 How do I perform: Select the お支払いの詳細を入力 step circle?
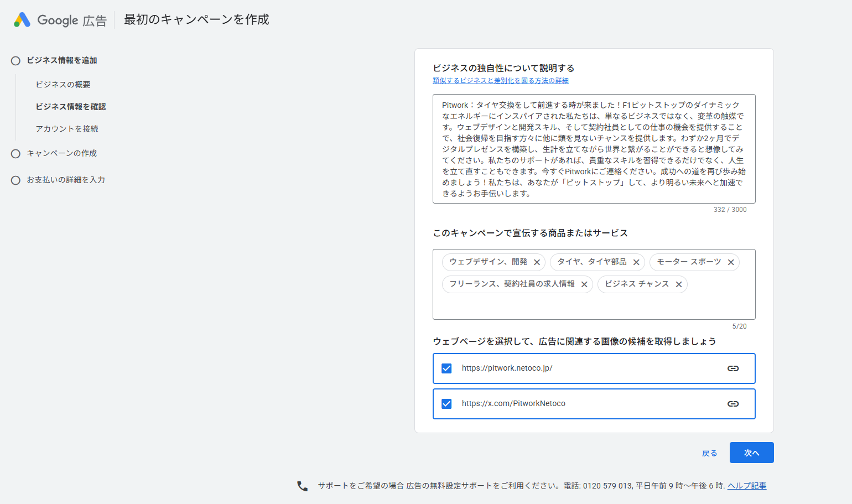point(15,180)
